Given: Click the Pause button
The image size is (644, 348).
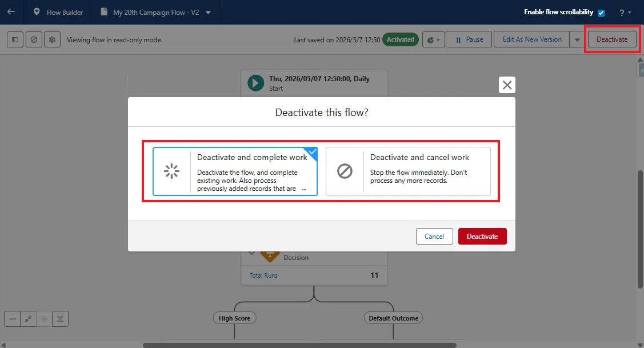Looking at the screenshot, I should point(469,39).
